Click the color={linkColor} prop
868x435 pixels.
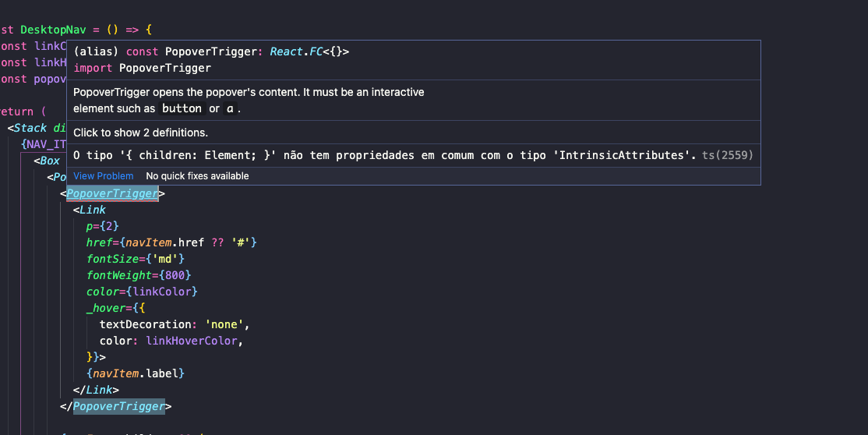point(142,292)
